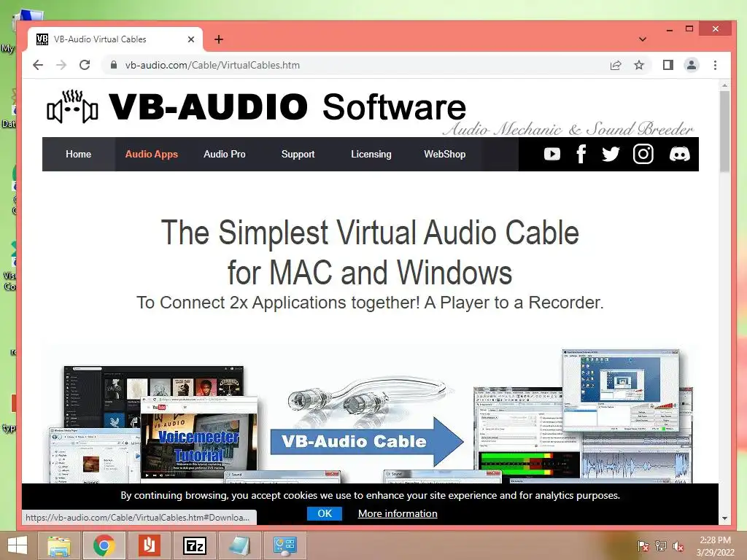Click the taskbar clock and date
Image resolution: width=747 pixels, height=560 pixels.
pos(715,546)
